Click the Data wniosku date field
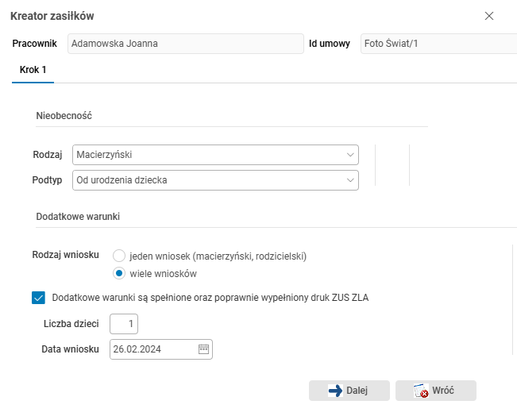The image size is (517, 420). coord(152,349)
